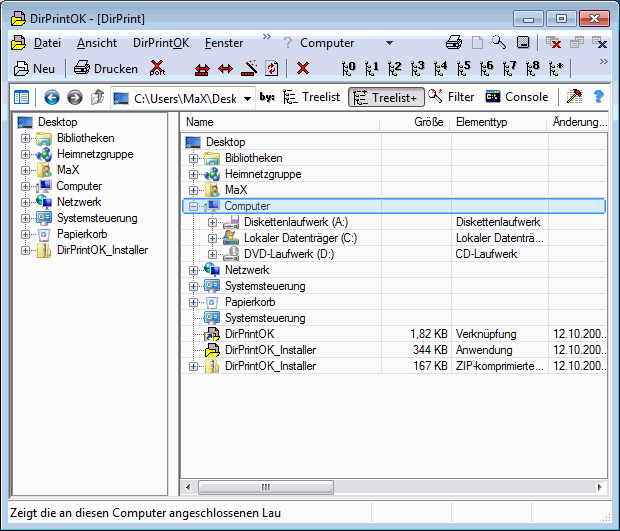Expand Bibliotheken in left tree pane
This screenshot has width=620, height=531.
pyautogui.click(x=25, y=138)
